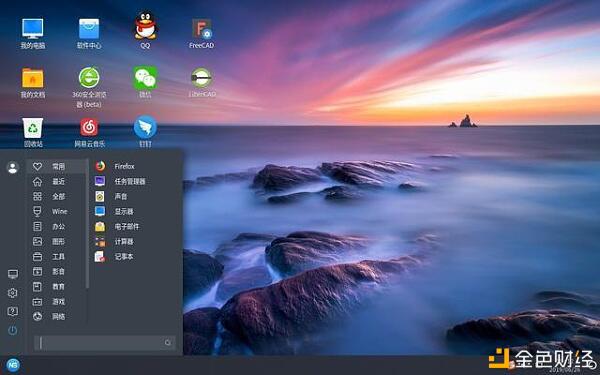The image size is (600, 375).
Task: Launch 软件中心 from the desktop
Action: click(x=89, y=33)
